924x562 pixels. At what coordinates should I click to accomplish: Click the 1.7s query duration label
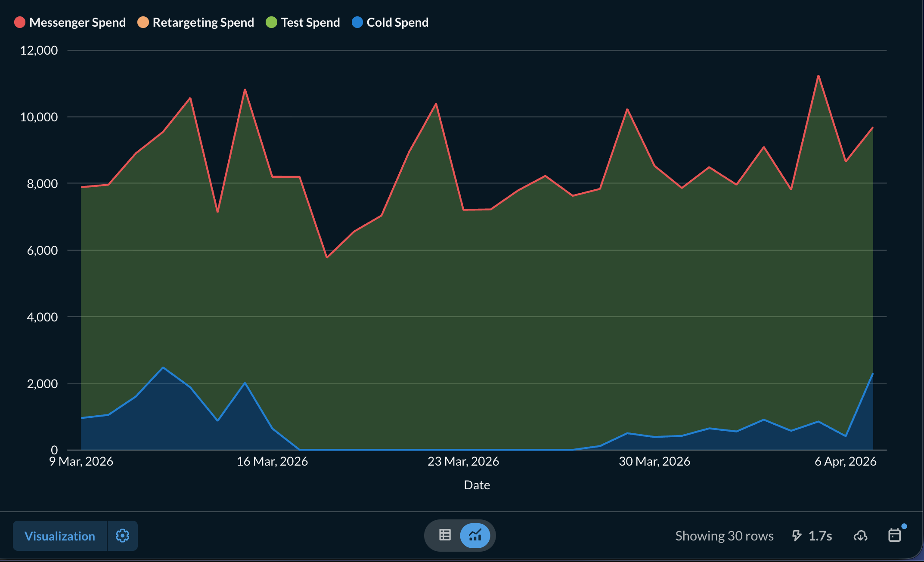(x=820, y=536)
